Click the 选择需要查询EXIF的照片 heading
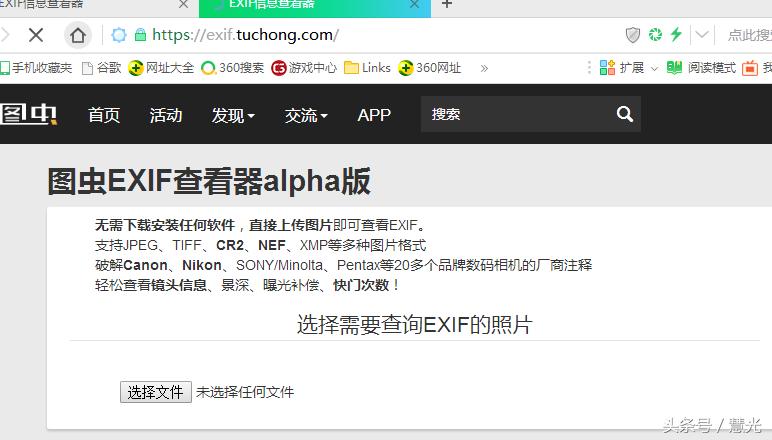772x440 pixels. 415,325
